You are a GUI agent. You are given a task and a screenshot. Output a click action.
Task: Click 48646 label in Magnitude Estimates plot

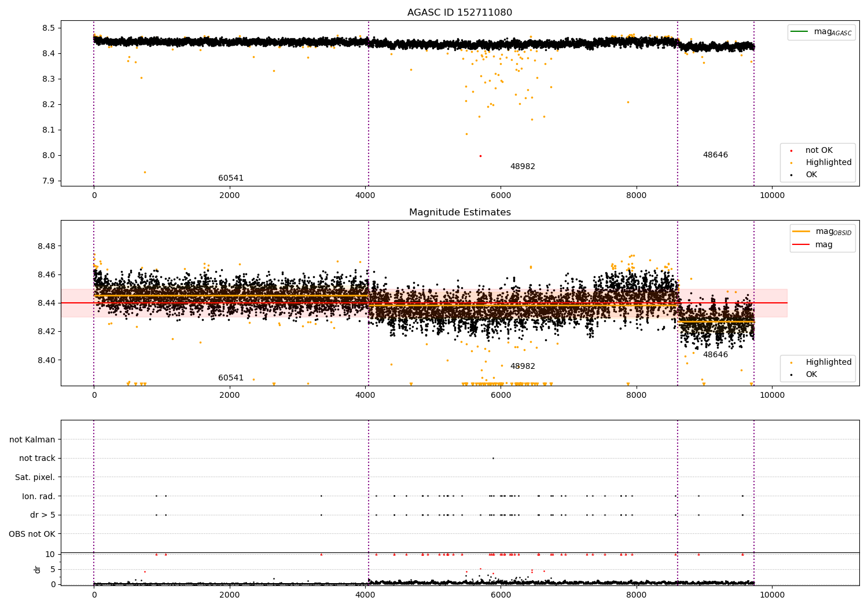pyautogui.click(x=715, y=355)
